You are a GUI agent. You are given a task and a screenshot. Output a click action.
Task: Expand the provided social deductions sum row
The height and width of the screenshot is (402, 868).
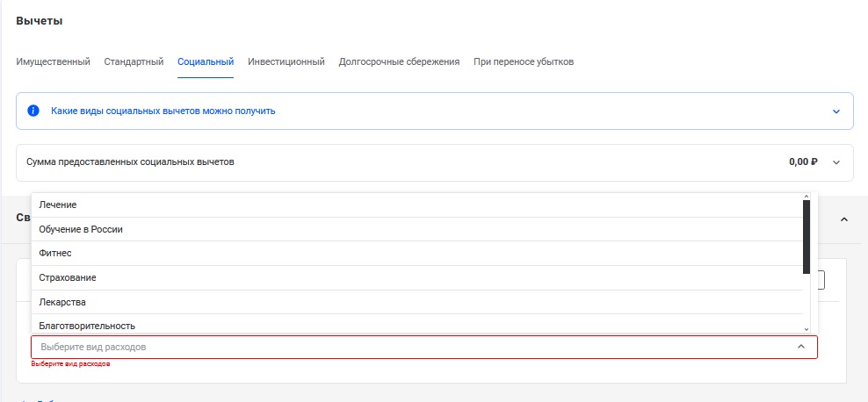point(835,162)
